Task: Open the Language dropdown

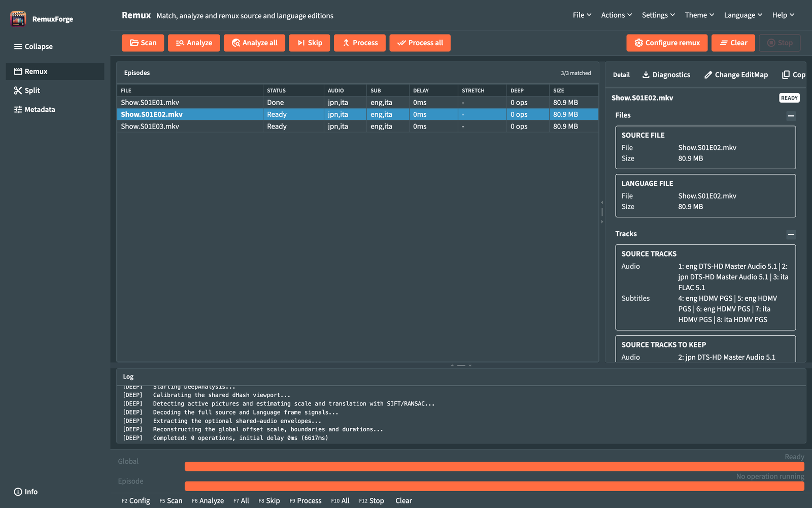Action: point(743,15)
